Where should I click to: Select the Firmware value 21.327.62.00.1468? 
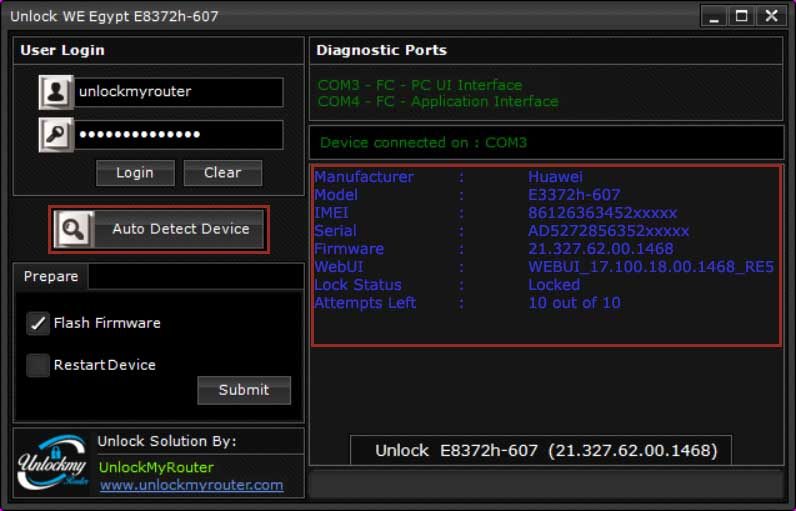(x=601, y=249)
